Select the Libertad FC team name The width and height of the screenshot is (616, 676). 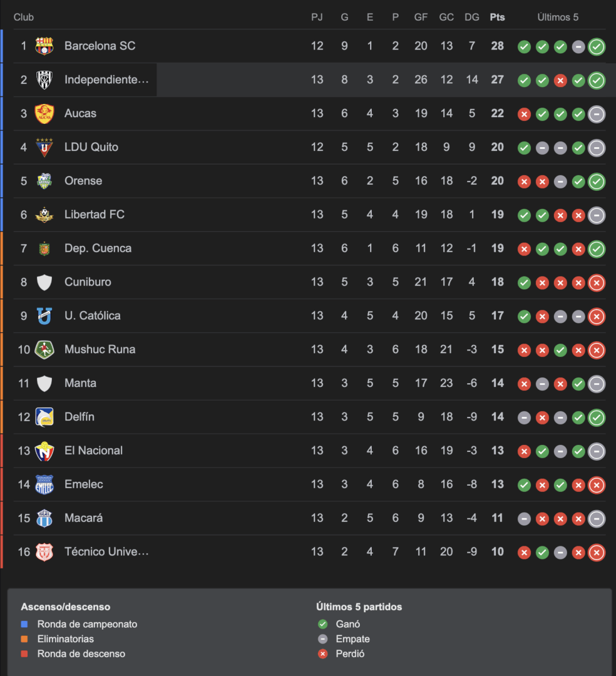(x=95, y=214)
